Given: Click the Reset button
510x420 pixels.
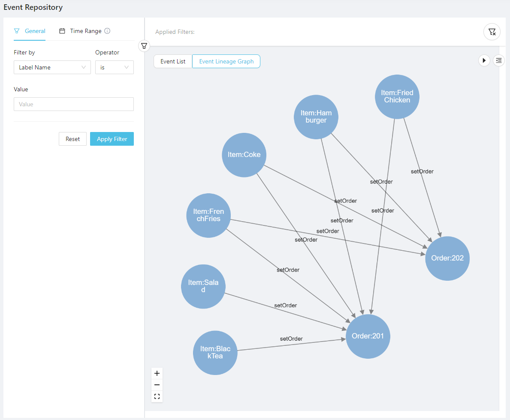Looking at the screenshot, I should click(x=72, y=139).
